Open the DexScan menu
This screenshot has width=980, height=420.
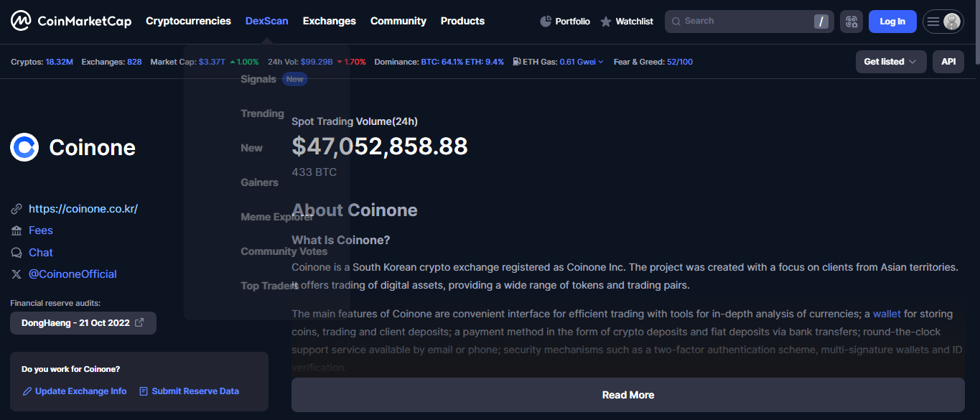click(266, 21)
